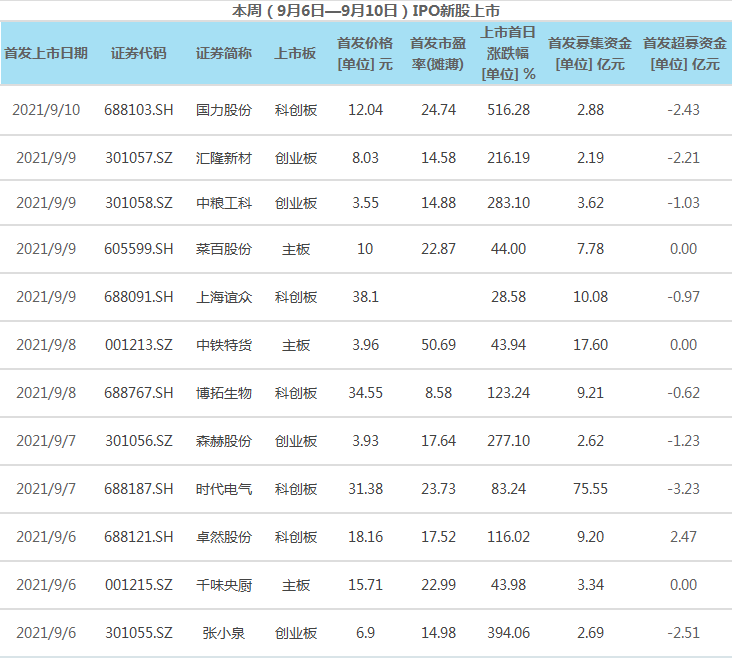Select 张小泉 first-day gain value 394.06

click(508, 633)
